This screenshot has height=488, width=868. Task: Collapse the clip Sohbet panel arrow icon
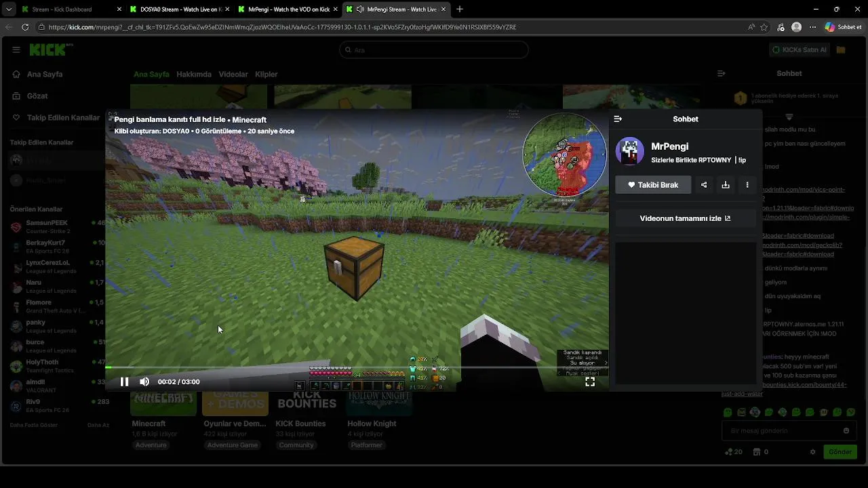click(618, 119)
